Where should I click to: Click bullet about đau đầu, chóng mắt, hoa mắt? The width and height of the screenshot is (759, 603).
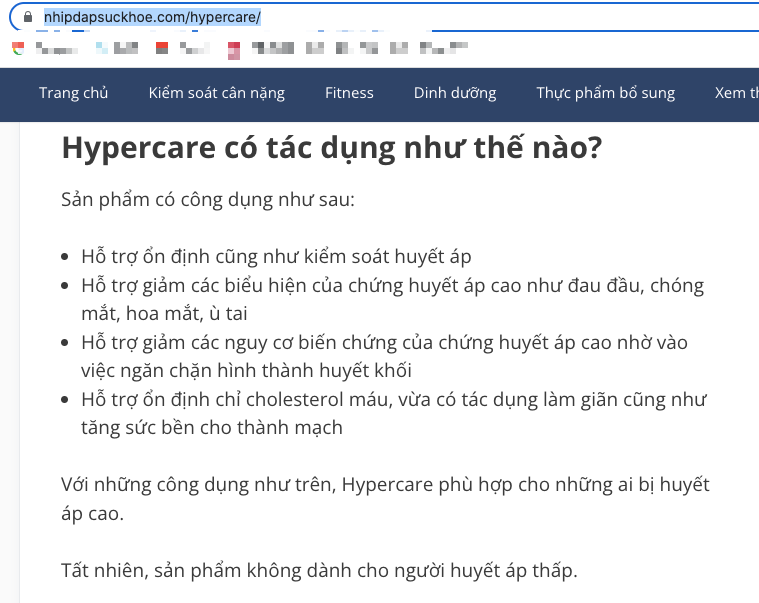pos(393,300)
